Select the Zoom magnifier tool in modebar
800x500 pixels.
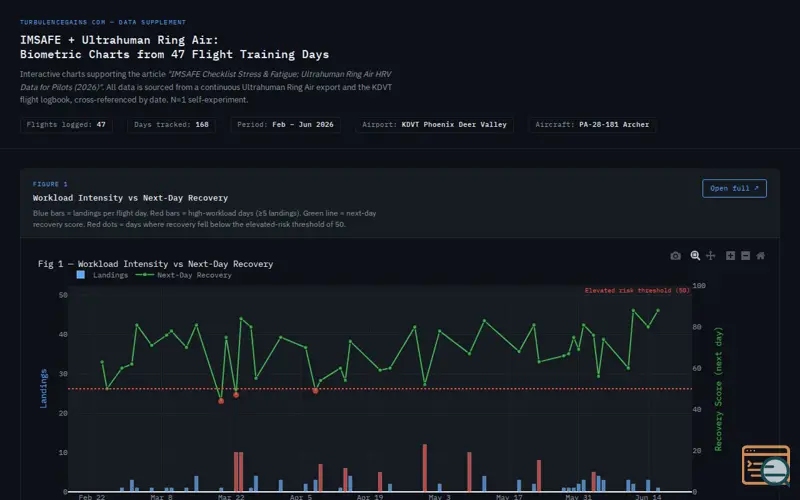point(695,256)
